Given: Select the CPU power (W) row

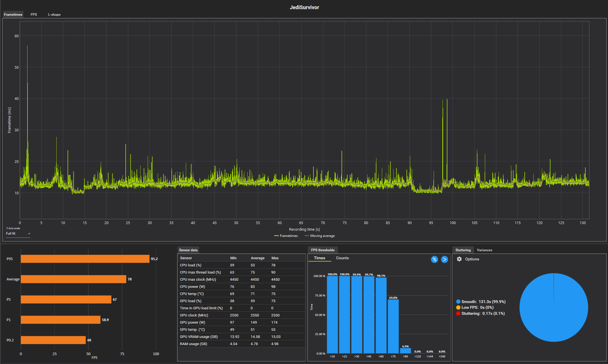Looking at the screenshot, I should (x=241, y=287).
